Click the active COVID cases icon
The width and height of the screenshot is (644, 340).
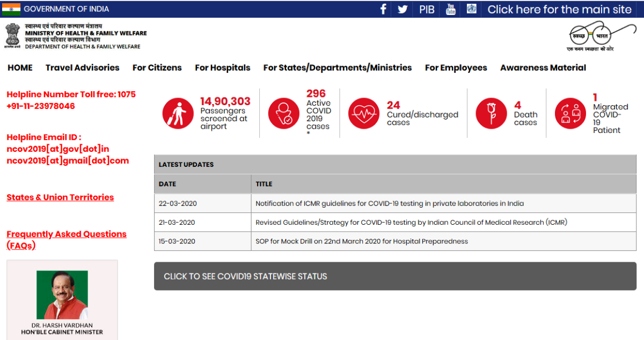(x=283, y=113)
